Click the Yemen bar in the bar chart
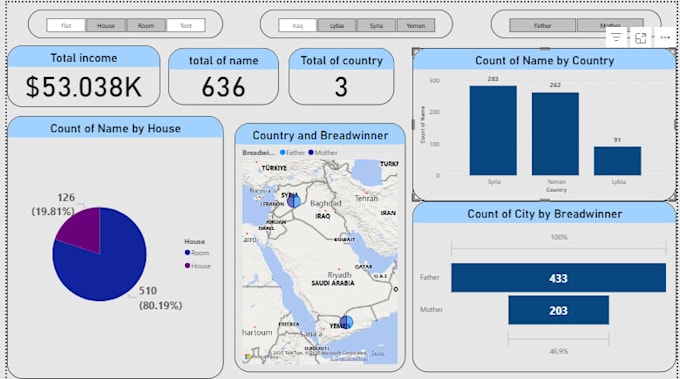Viewport: 680px width, 379px height. [x=555, y=134]
